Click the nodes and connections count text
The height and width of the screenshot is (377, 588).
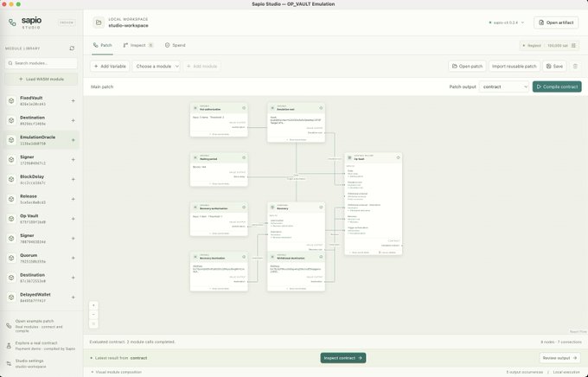[x=561, y=342]
